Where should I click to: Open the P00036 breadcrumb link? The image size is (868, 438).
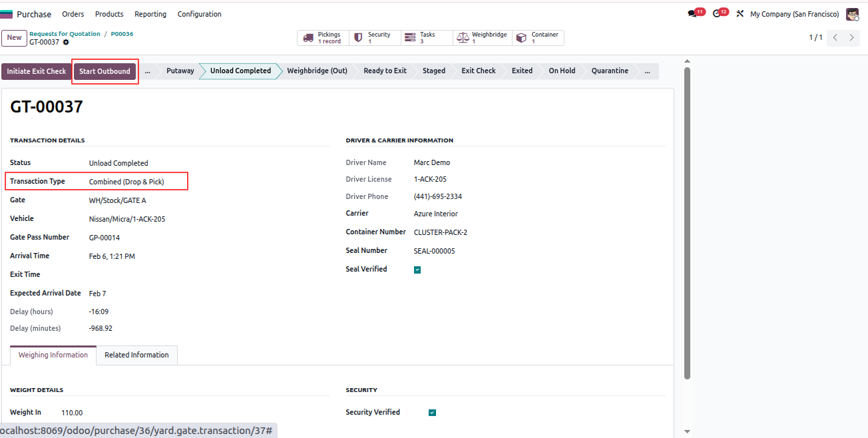tap(122, 34)
